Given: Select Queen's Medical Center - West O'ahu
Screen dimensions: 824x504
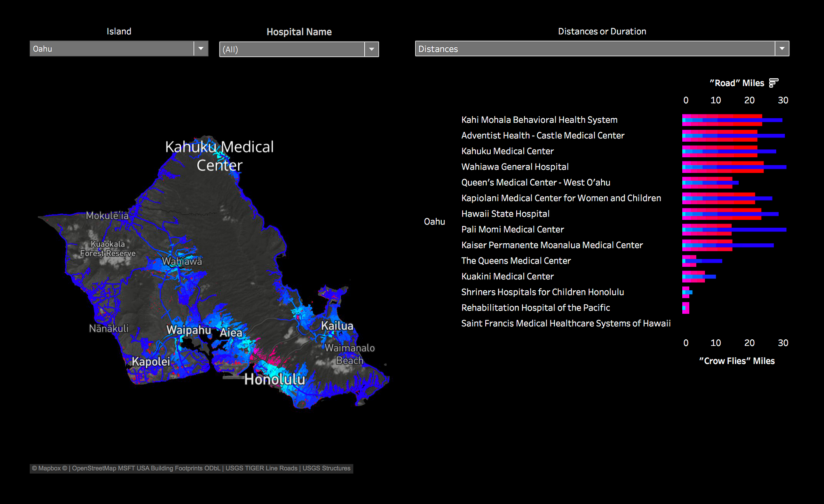Looking at the screenshot, I should tap(536, 182).
